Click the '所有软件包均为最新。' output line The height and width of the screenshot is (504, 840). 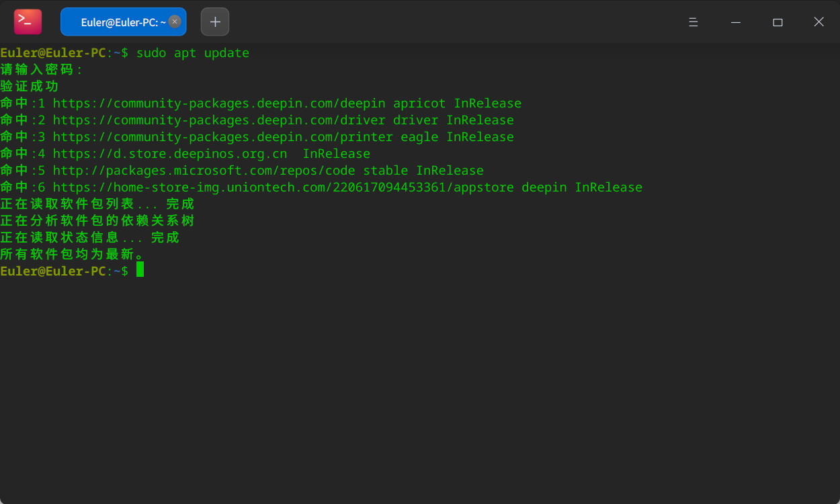point(73,255)
